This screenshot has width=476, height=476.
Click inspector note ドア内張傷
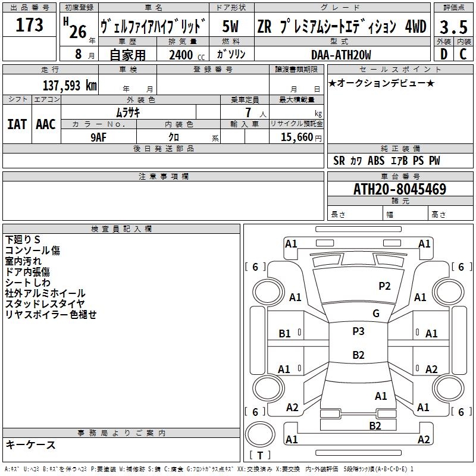(27, 272)
